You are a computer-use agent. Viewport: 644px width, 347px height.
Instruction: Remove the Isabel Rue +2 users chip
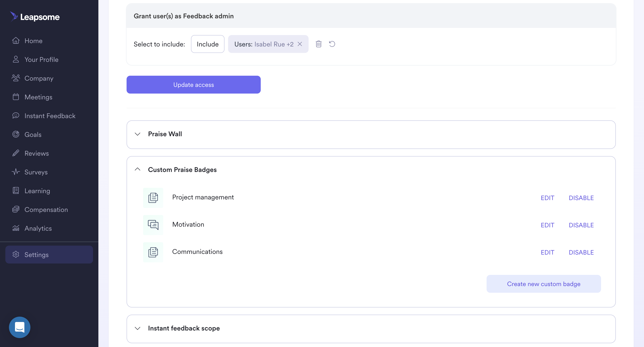point(300,44)
